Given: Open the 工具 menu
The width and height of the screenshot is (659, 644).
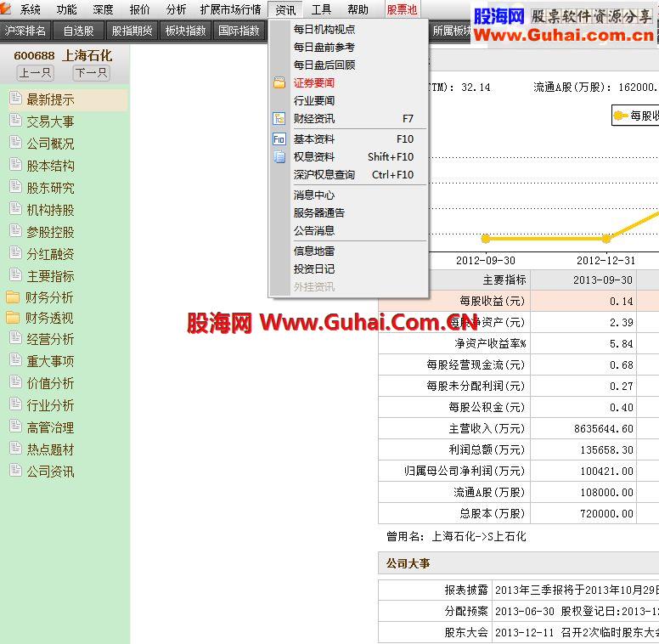Looking at the screenshot, I should click(x=321, y=9).
